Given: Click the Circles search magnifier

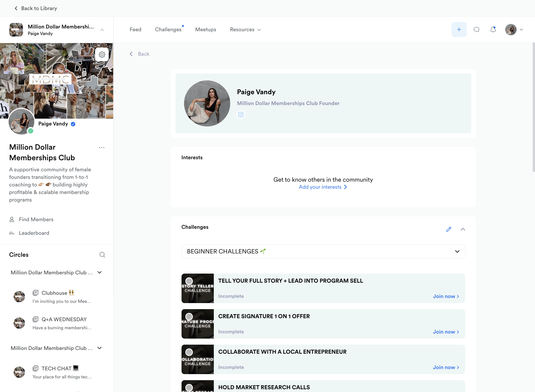Looking at the screenshot, I should point(102,255).
